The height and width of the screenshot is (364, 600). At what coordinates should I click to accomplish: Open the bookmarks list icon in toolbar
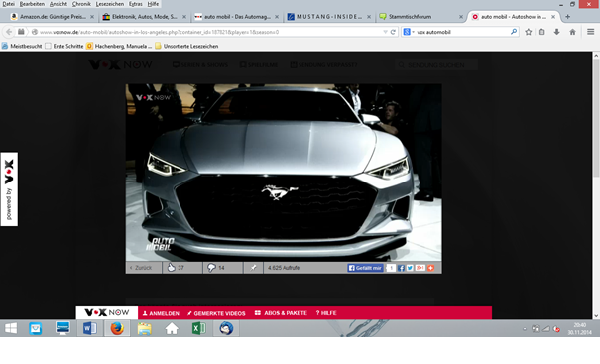tap(541, 32)
